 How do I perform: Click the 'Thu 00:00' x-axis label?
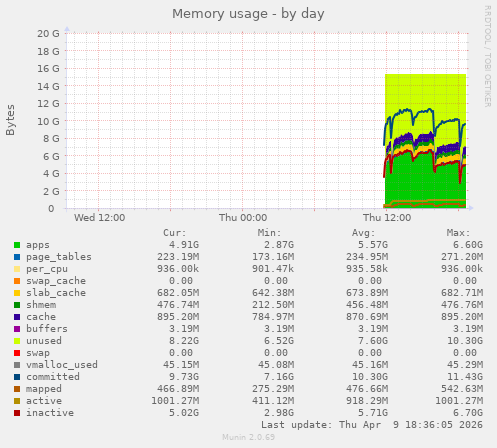click(x=243, y=218)
